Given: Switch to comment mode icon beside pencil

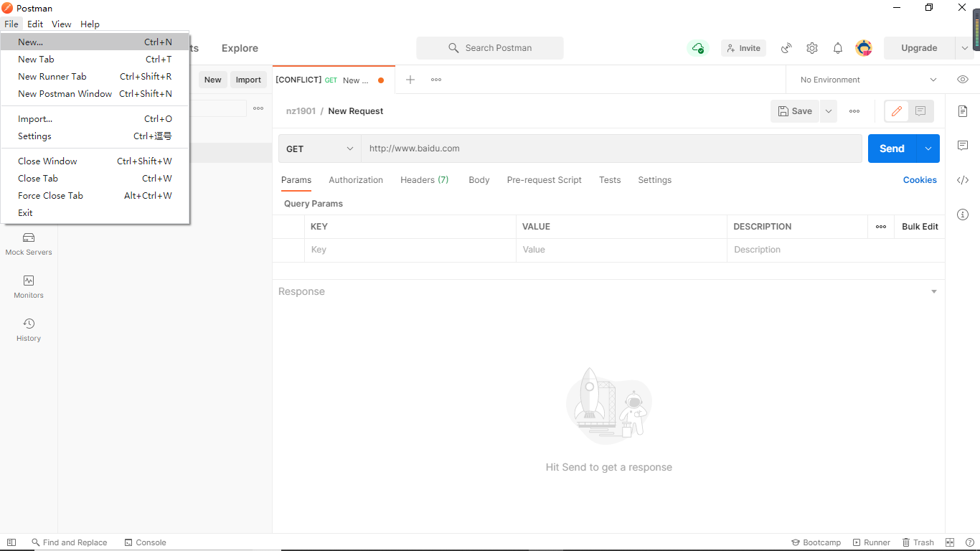Looking at the screenshot, I should click(920, 111).
